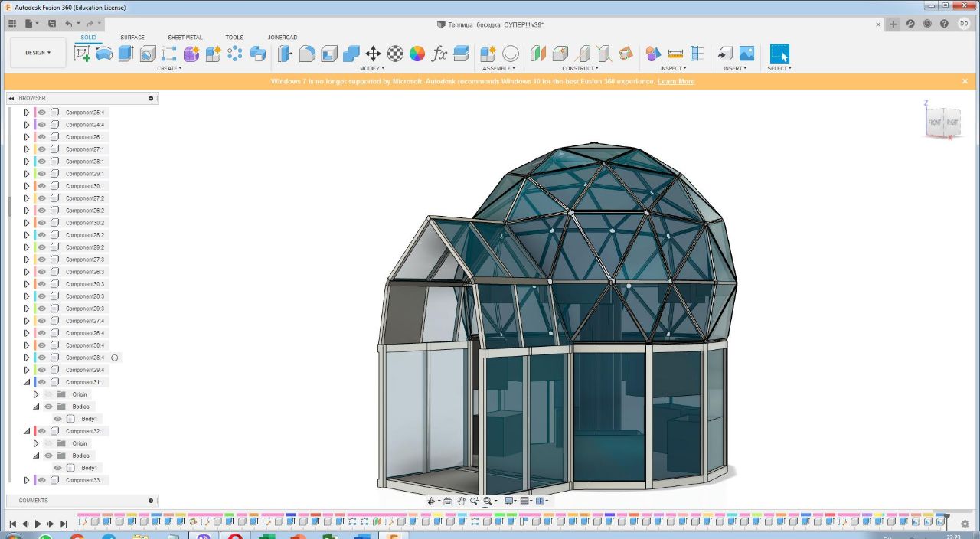
Task: Select the Combine tool
Action: point(351,54)
